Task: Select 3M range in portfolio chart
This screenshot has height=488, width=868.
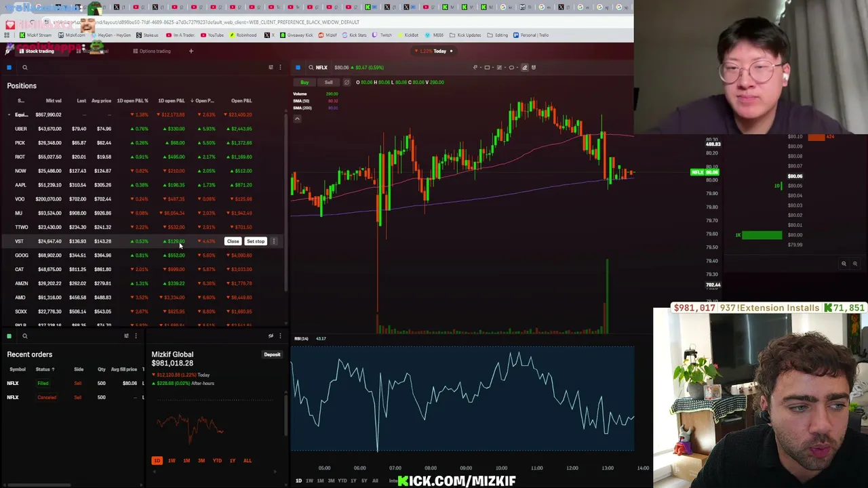Action: click(201, 461)
